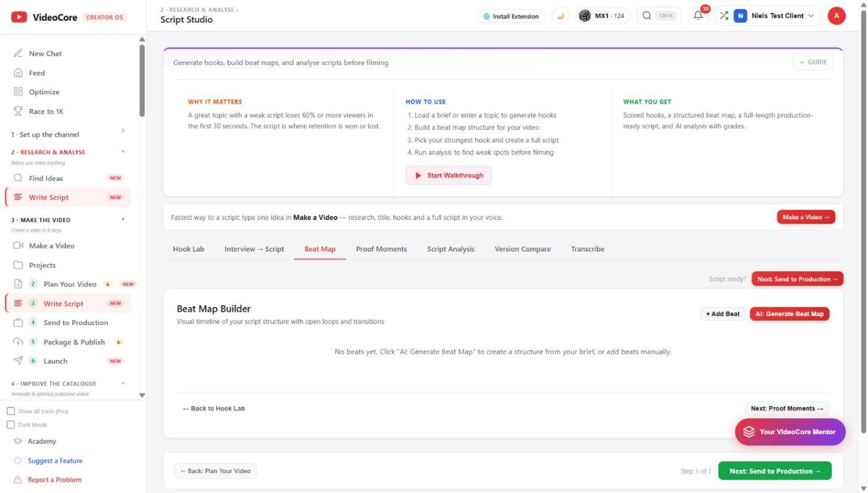This screenshot has height=493, width=868.
Task: Open MX1 · 124 credits badge
Action: [603, 16]
